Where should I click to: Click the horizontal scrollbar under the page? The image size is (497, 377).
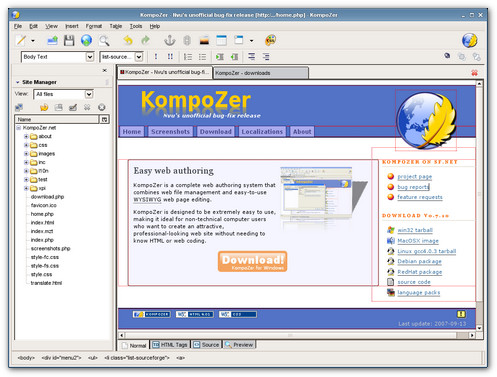[x=297, y=335]
